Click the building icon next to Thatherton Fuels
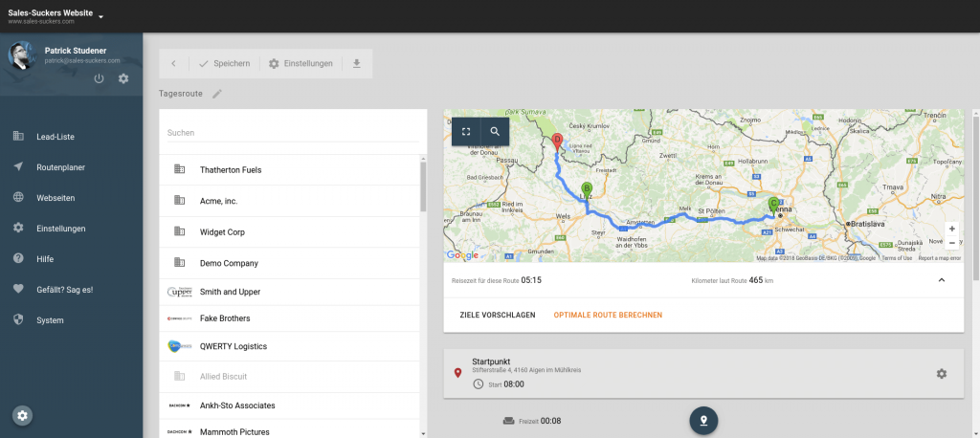Screen dimensions: 980x438 click(179, 168)
